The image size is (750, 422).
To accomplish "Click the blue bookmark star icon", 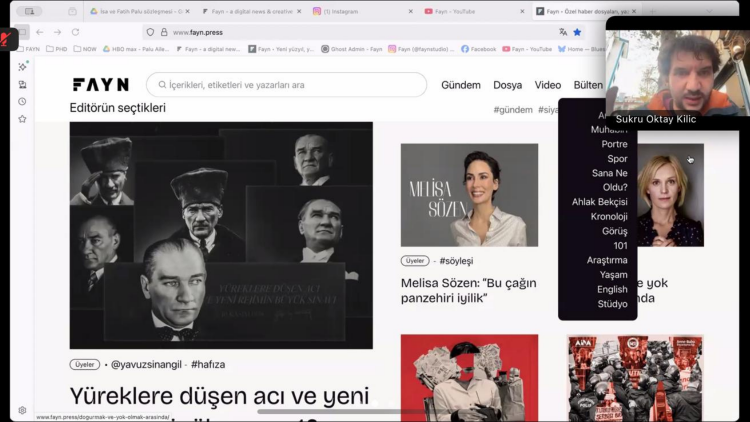I will tap(577, 32).
